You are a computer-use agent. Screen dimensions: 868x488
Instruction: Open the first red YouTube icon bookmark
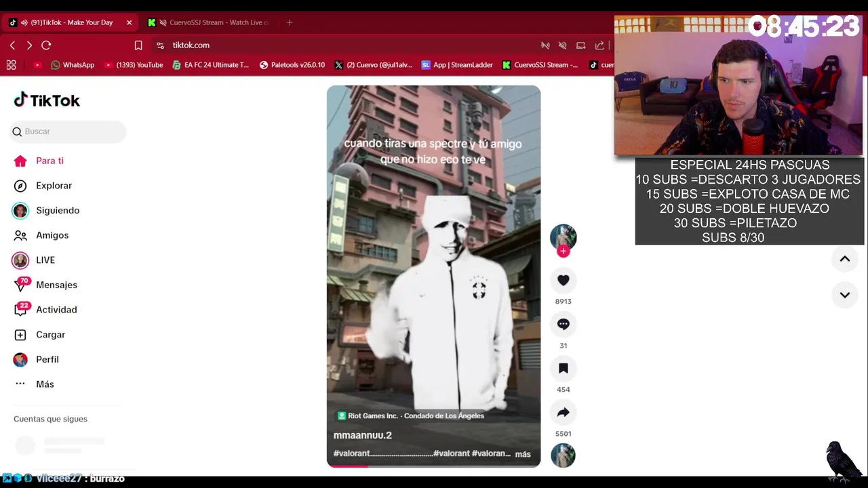(37, 65)
